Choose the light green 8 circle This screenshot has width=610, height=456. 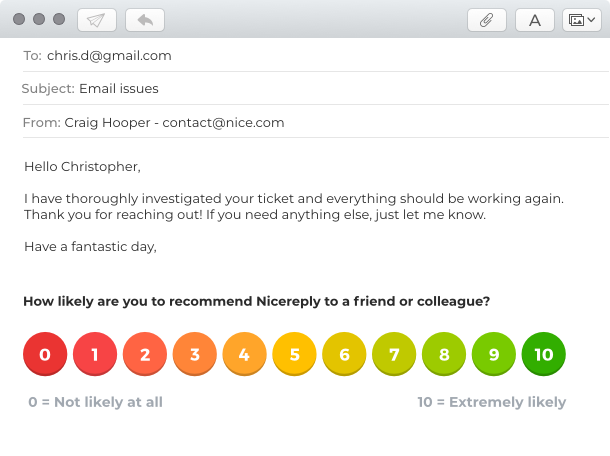click(444, 354)
